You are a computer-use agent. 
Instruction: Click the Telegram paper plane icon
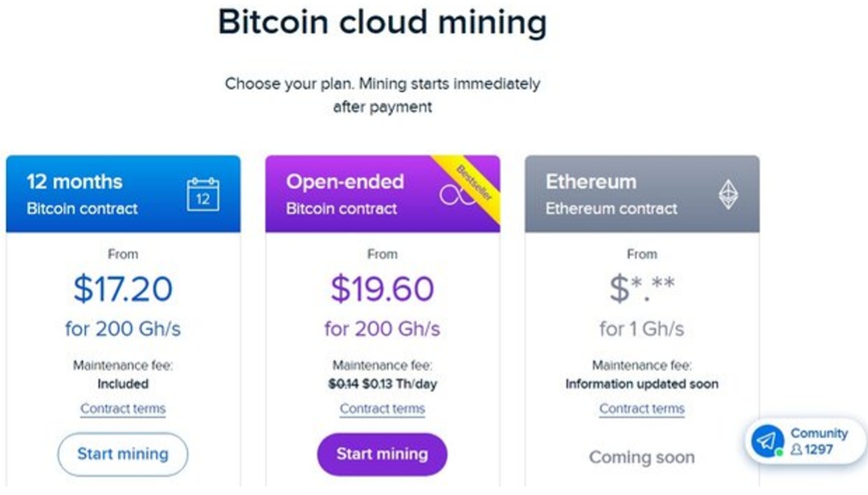pos(768,441)
